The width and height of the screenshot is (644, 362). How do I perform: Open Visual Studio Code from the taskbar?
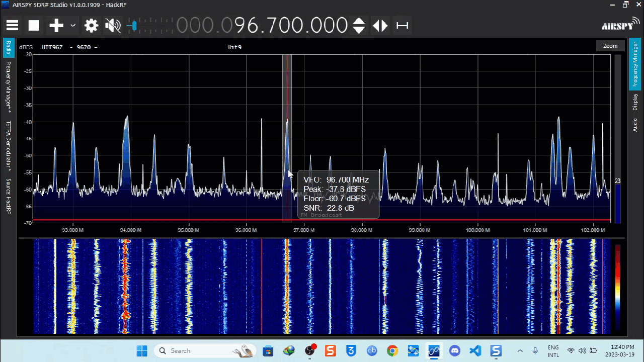tap(475, 350)
